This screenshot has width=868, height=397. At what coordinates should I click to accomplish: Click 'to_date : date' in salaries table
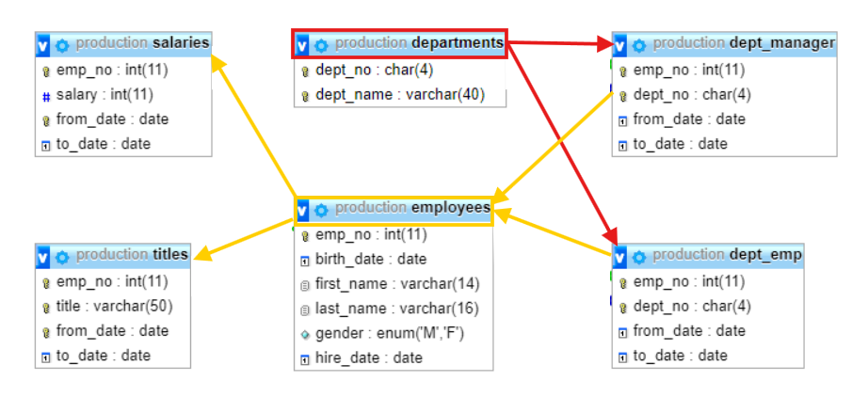(x=103, y=144)
